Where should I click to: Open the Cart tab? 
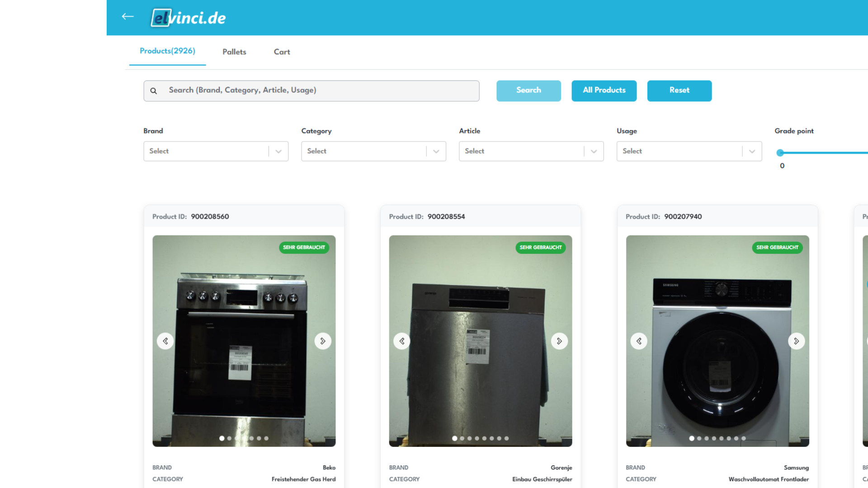(282, 52)
